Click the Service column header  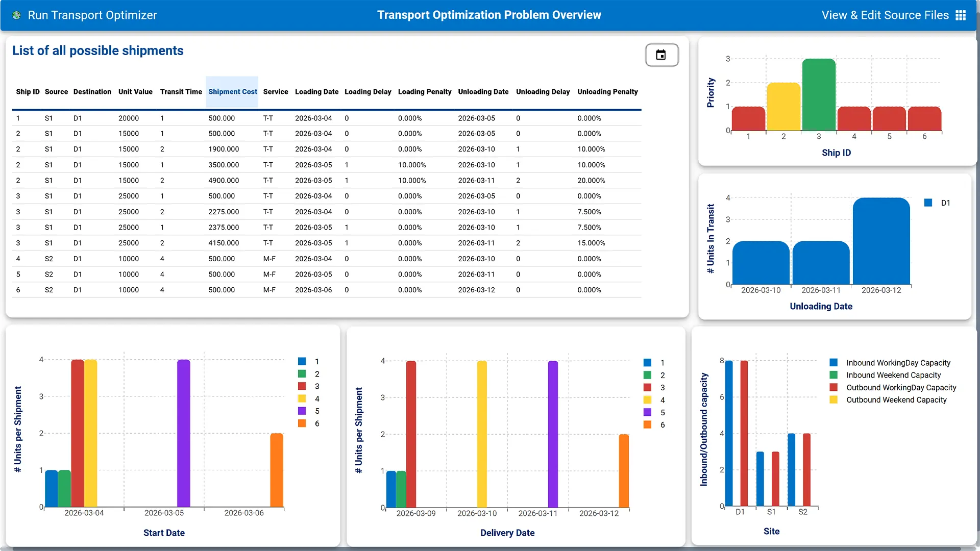pyautogui.click(x=276, y=92)
